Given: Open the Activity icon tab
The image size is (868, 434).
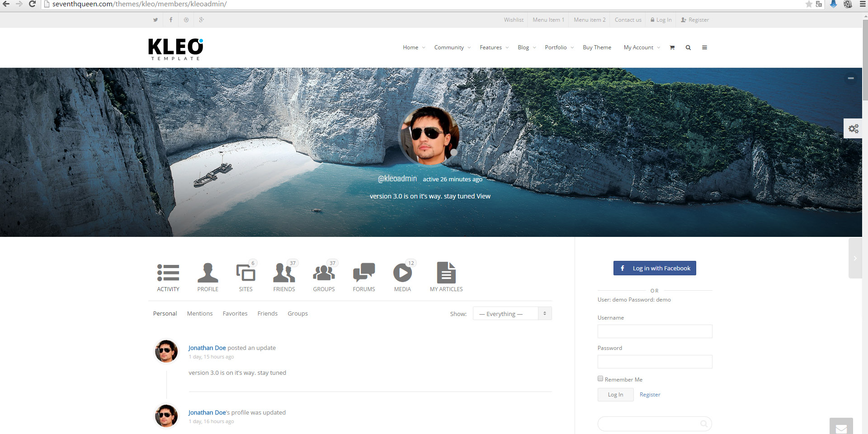Looking at the screenshot, I should tap(168, 277).
